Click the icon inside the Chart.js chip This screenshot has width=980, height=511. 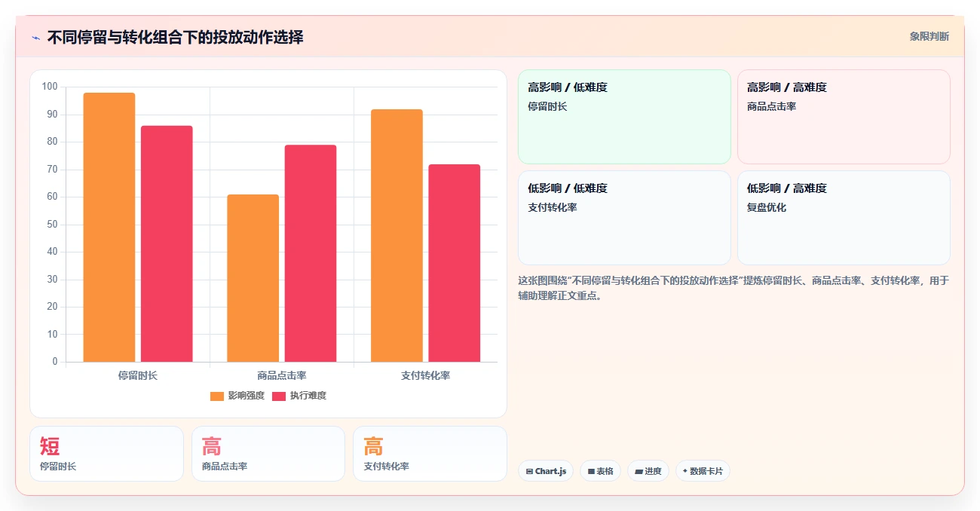[x=529, y=472]
